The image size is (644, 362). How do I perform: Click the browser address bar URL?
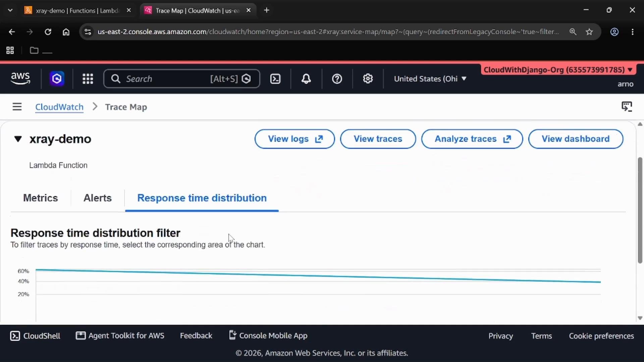pos(328,32)
